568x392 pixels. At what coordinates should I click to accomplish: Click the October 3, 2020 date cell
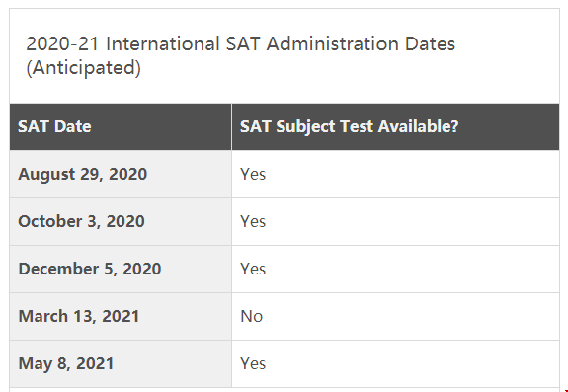click(x=121, y=221)
